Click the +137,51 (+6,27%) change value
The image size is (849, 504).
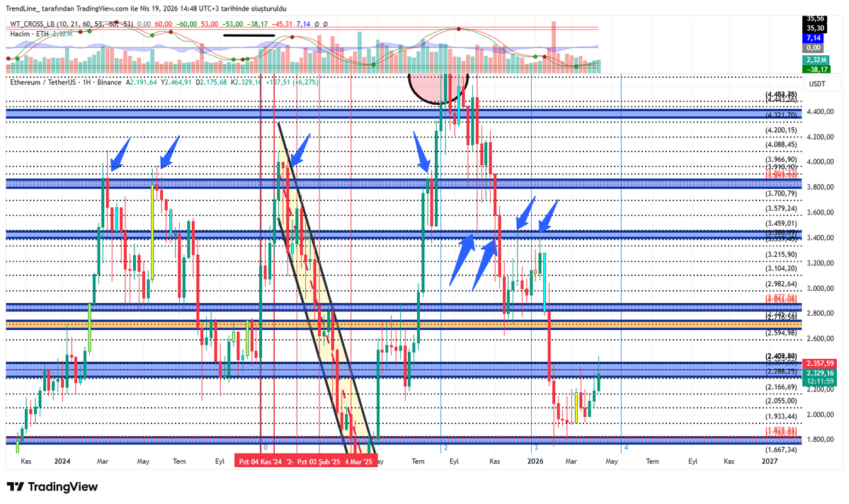click(x=292, y=82)
